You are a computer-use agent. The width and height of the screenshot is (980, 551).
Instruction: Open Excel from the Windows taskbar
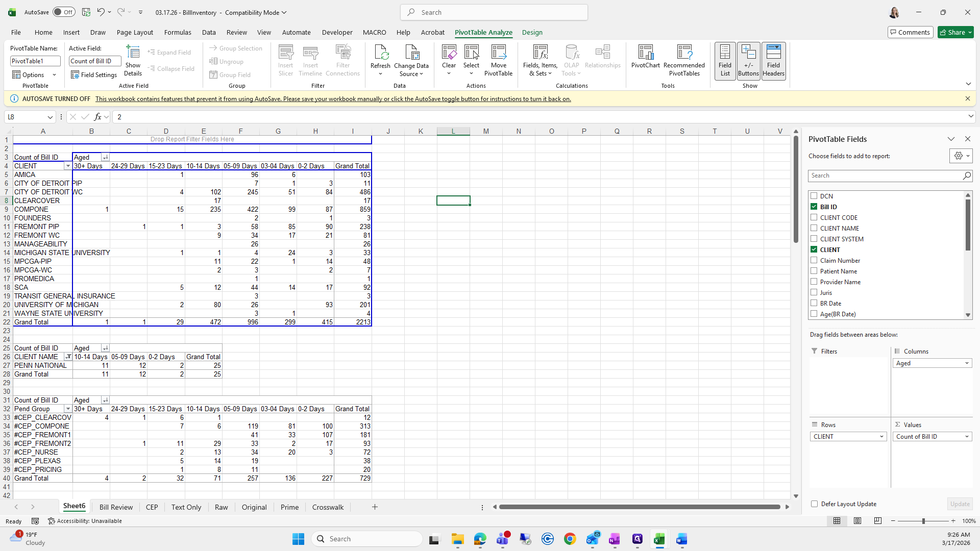click(x=659, y=539)
